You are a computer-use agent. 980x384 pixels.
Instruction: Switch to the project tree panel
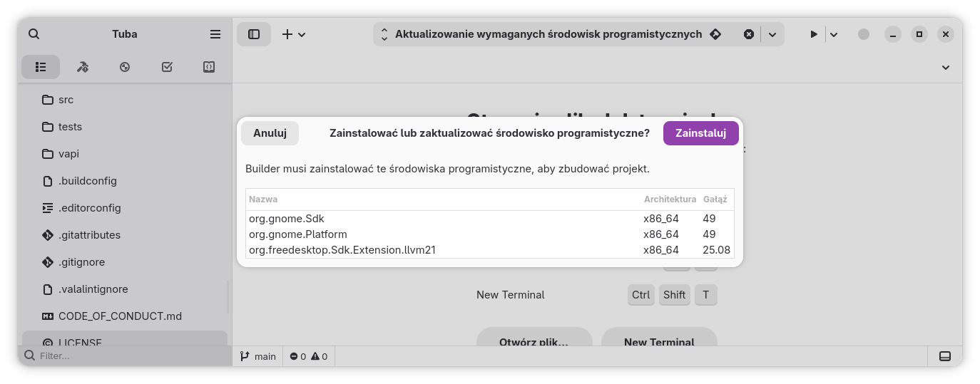[41, 67]
